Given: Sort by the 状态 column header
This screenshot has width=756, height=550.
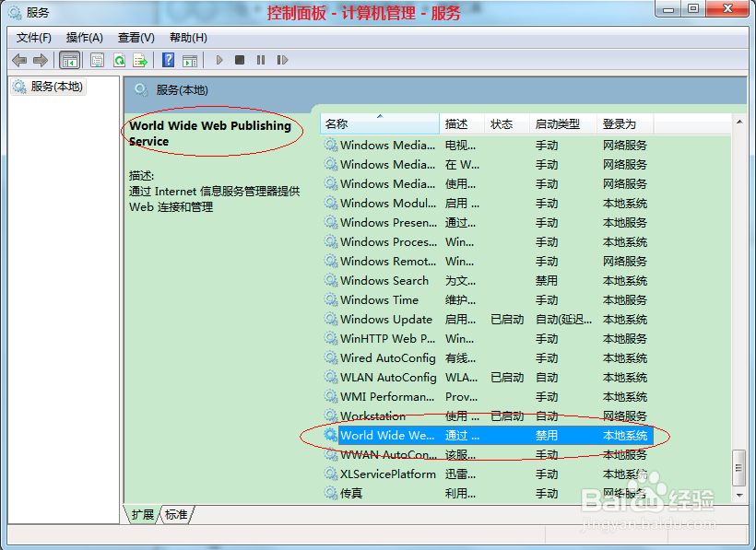Looking at the screenshot, I should pos(507,124).
